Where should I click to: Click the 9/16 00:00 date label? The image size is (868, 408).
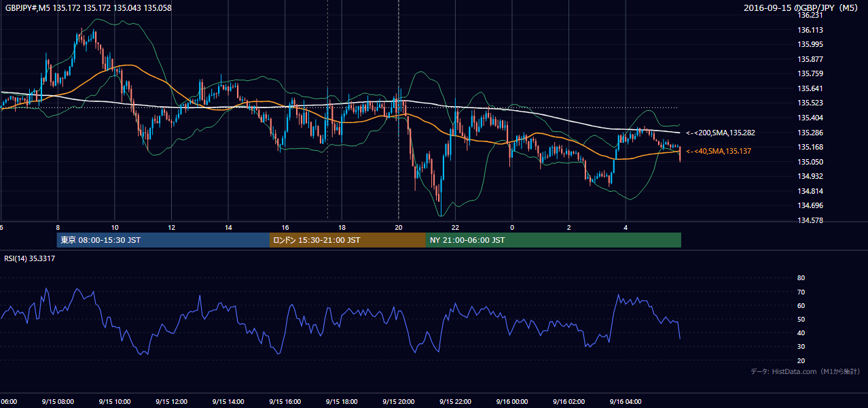pos(511,402)
